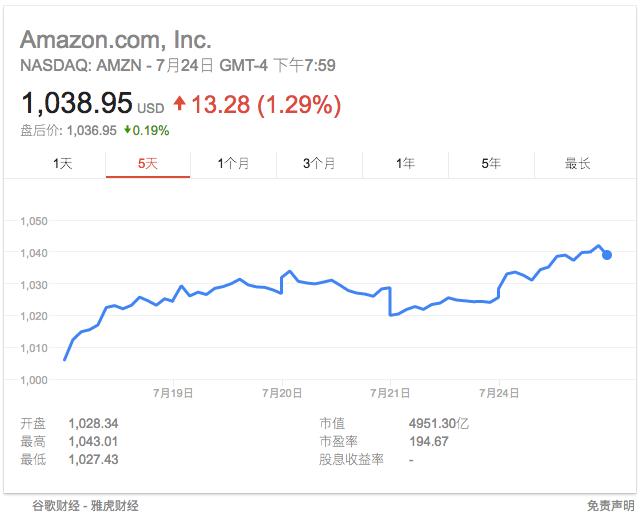Image resolution: width=641 pixels, height=519 pixels.
Task: Open the 谷歌财经 link
Action: [55, 506]
